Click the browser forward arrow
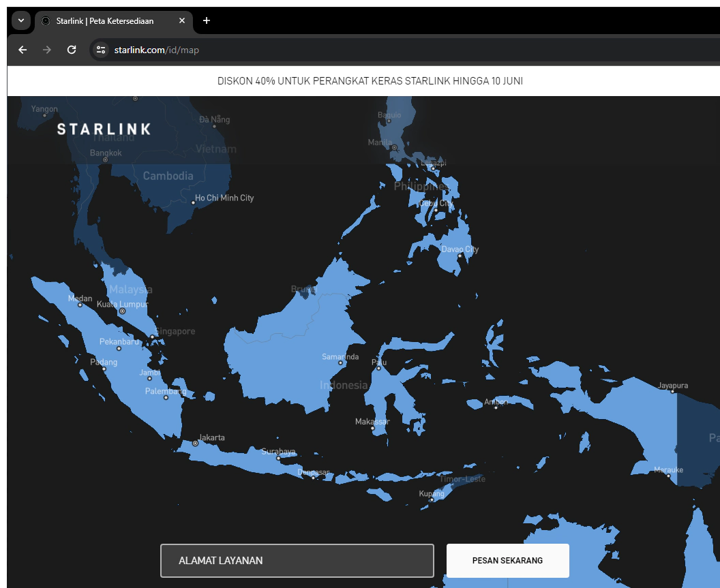720x588 pixels. (x=47, y=50)
